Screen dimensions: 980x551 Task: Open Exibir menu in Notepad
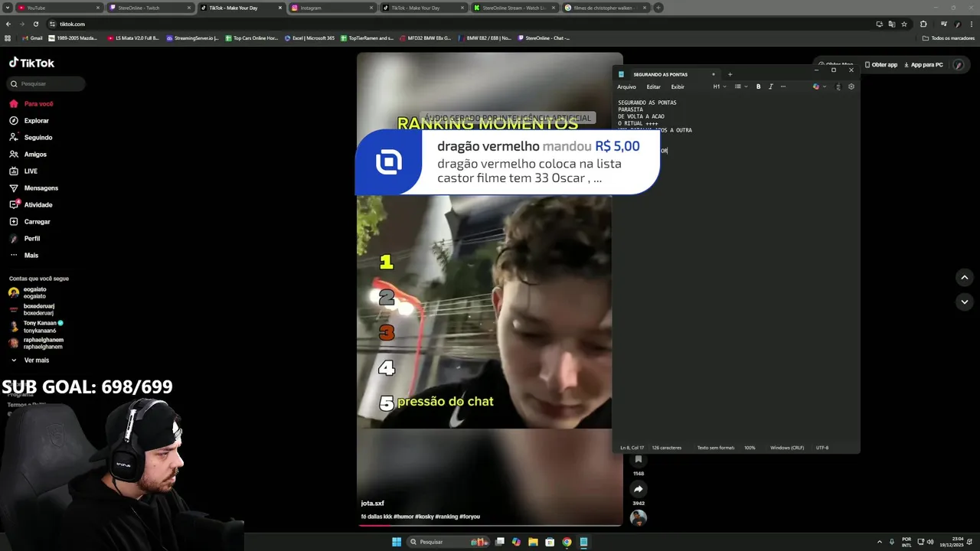(x=678, y=86)
